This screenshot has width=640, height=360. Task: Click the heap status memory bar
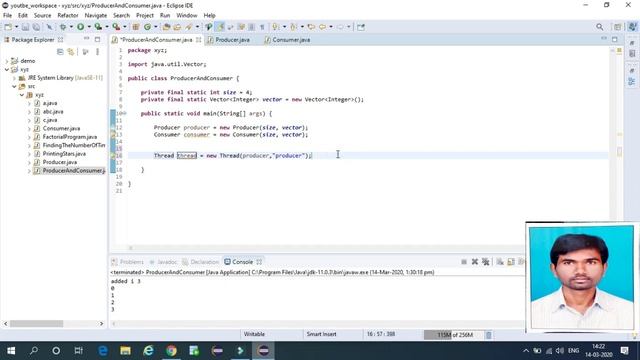(x=453, y=335)
